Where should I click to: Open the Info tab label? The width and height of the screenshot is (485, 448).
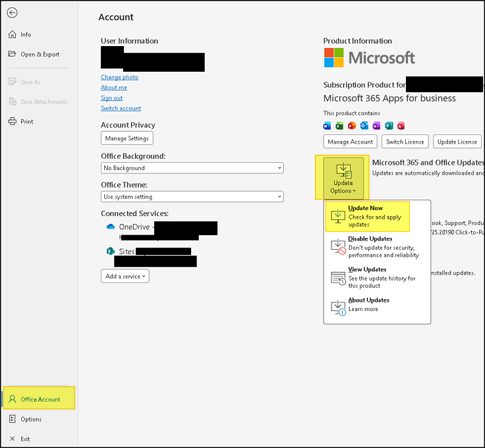coord(26,35)
